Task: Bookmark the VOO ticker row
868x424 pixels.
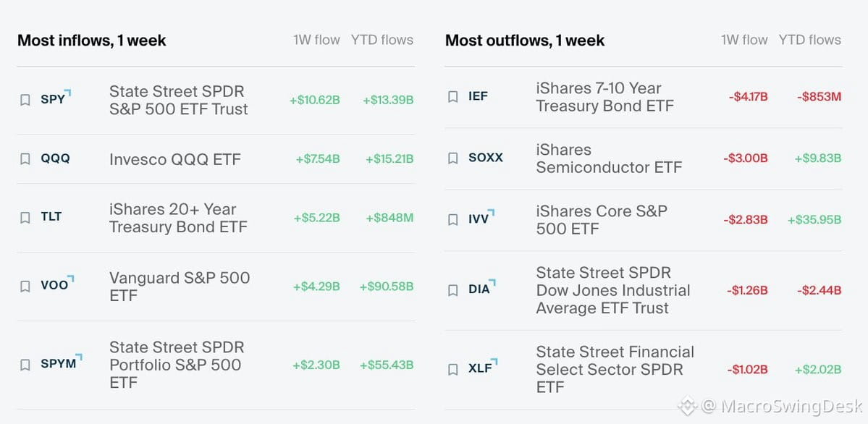Action: 25,287
